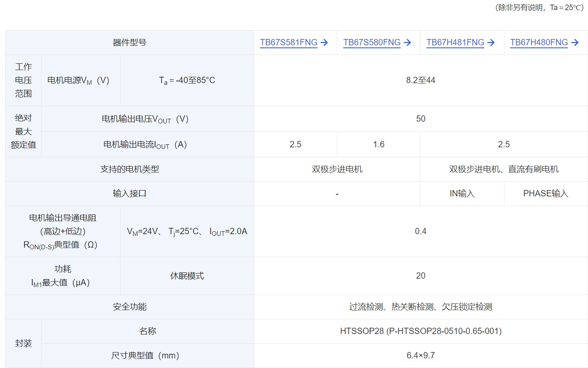588x368 pixels.
Task: Click the 过流检测 safety functions cell
Action: click(420, 307)
